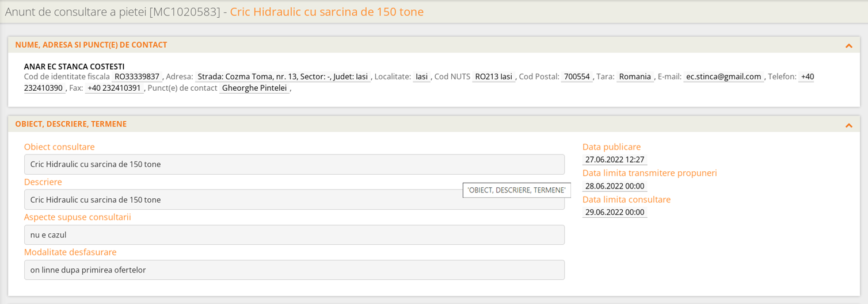Click the postal code 700554
Image resolution: width=868 pixels, height=304 pixels.
pos(577,76)
